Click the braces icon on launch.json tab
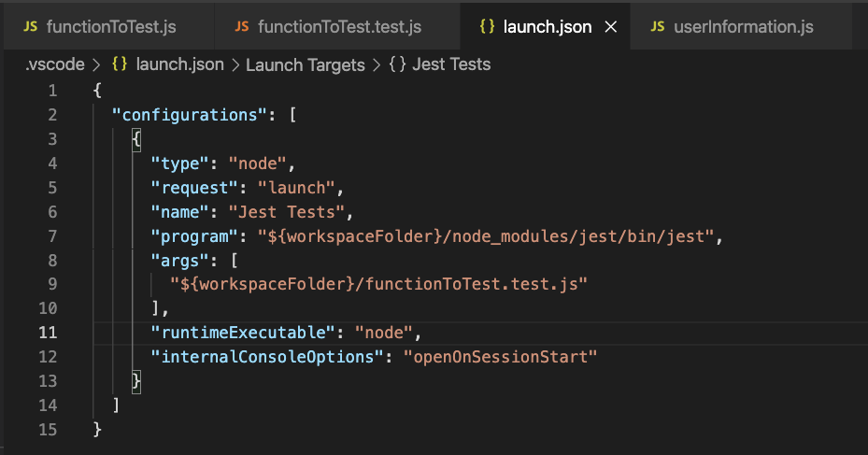The width and height of the screenshot is (868, 455). tap(487, 26)
